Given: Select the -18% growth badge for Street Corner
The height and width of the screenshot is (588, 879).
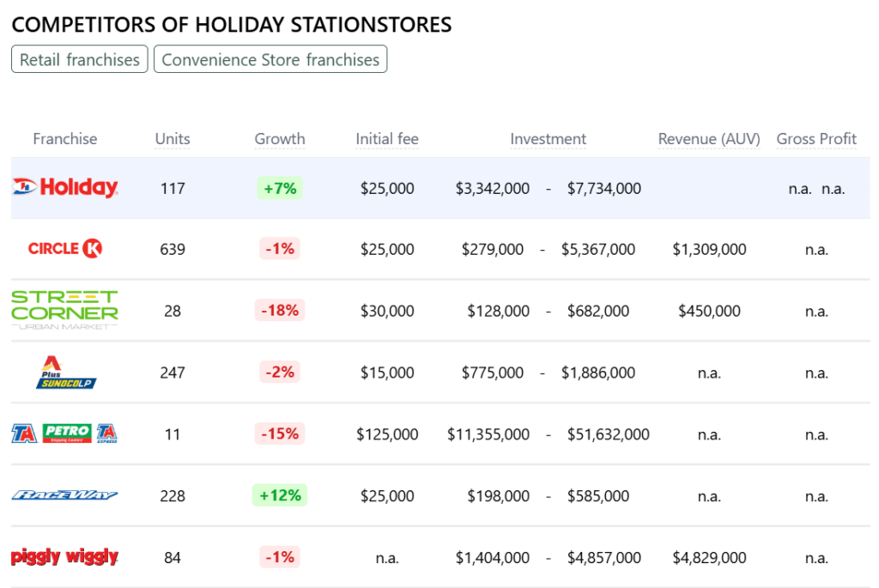Looking at the screenshot, I should (x=280, y=310).
